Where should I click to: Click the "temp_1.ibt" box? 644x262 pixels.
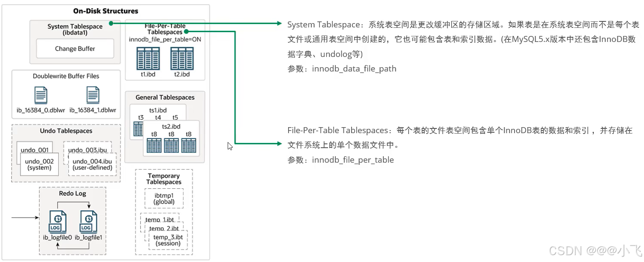point(159,220)
